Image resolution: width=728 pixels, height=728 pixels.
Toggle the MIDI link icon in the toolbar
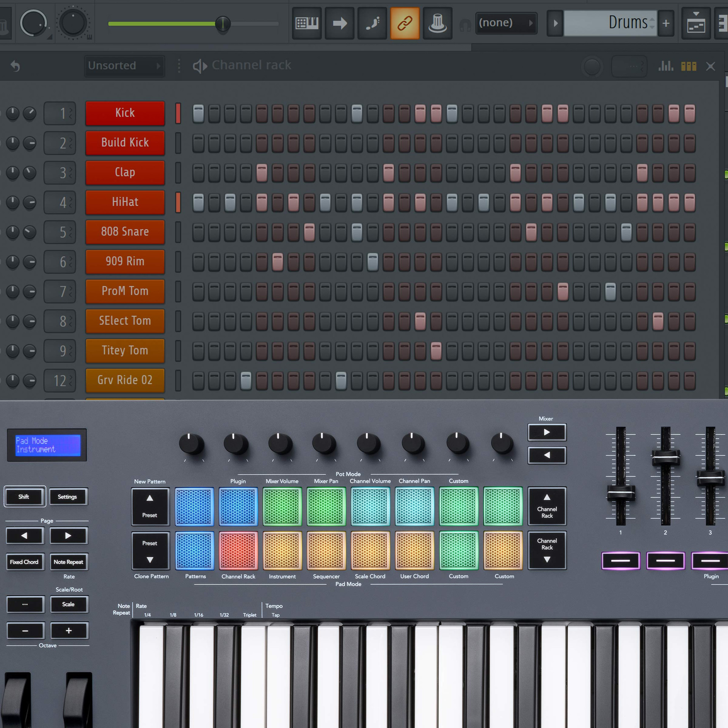click(x=405, y=23)
